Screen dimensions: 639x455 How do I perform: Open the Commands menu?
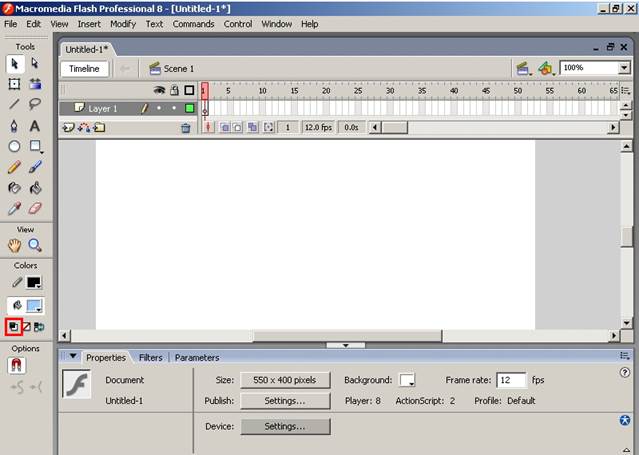[193, 24]
